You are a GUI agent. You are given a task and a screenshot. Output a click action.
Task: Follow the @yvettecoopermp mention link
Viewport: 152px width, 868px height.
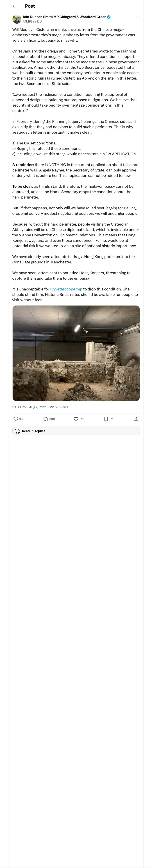66,289
